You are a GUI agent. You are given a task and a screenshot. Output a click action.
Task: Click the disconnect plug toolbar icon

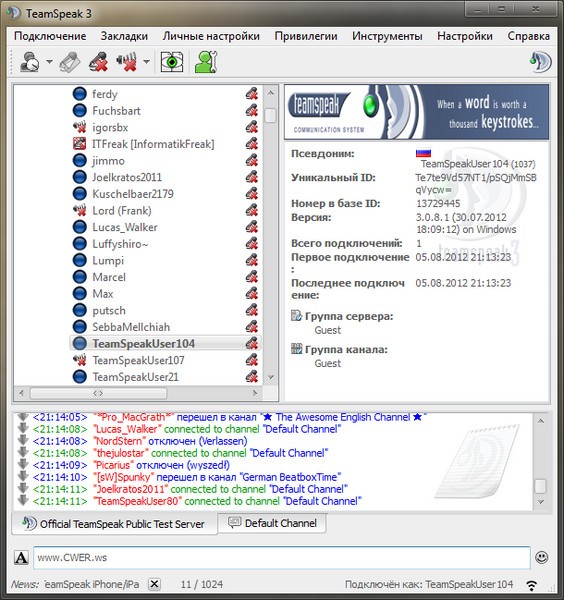(x=70, y=62)
